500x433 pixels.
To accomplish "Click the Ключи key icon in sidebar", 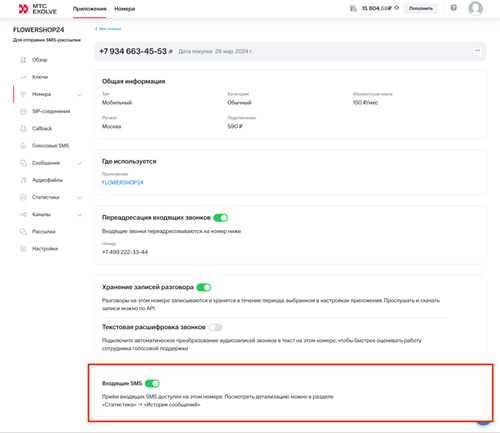I will (x=23, y=77).
